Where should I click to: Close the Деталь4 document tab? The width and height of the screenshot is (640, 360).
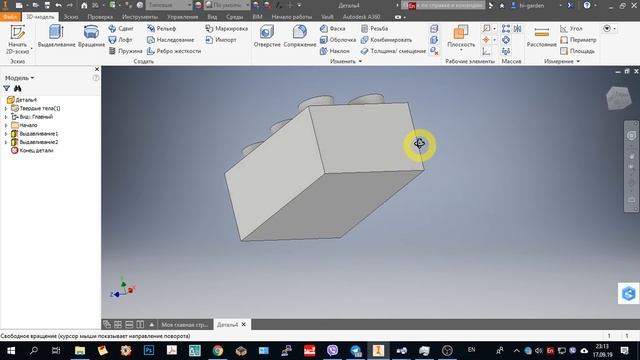point(244,324)
